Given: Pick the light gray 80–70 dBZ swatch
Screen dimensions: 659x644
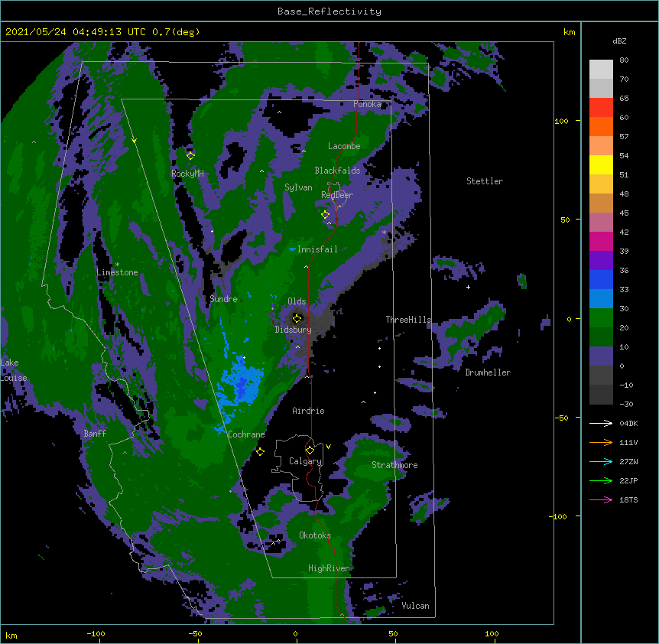Looking at the screenshot, I should 601,70.
